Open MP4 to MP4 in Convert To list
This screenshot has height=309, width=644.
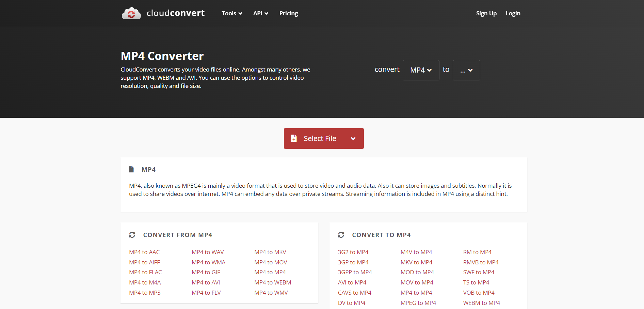point(416,293)
